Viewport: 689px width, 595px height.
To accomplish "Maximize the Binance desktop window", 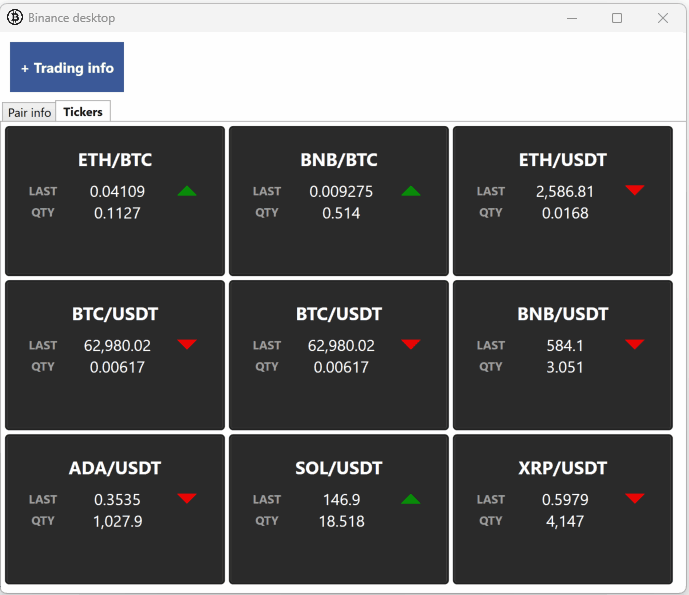I will tap(617, 18).
